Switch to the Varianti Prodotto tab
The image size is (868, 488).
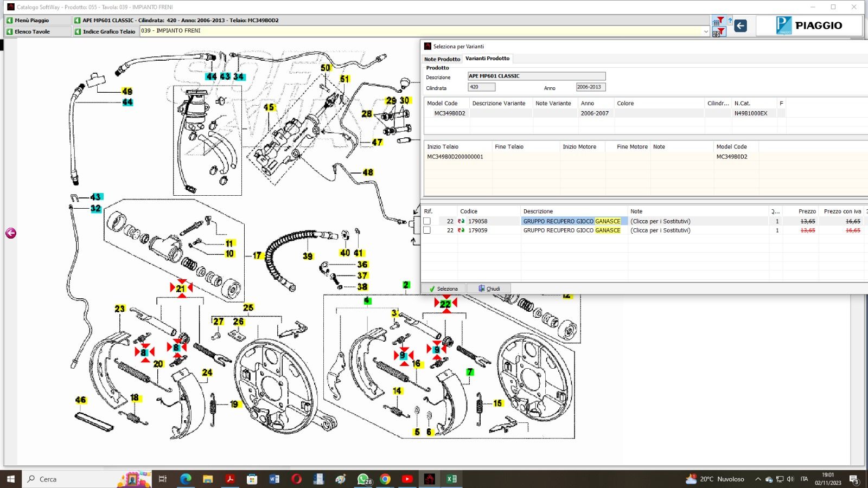(487, 59)
